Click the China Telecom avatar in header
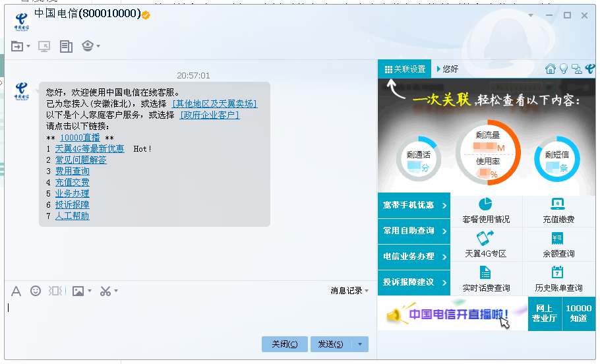This screenshot has height=364, width=600. 21,22
